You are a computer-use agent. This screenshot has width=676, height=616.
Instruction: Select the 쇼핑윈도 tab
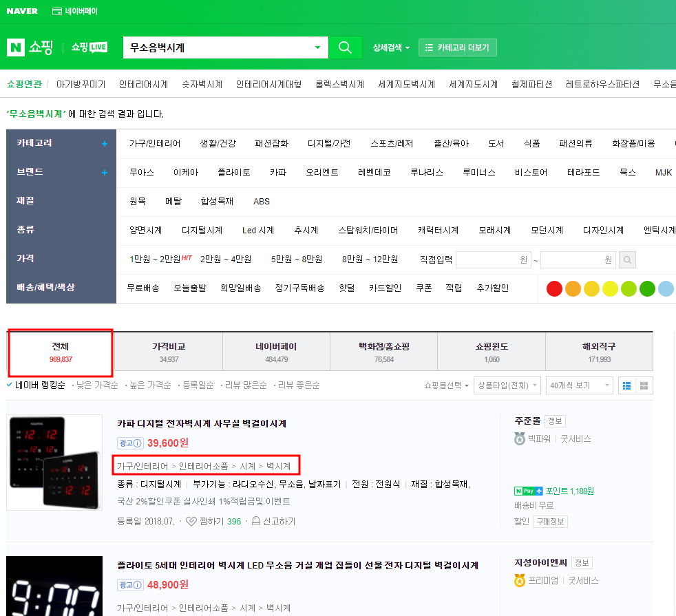(x=492, y=352)
